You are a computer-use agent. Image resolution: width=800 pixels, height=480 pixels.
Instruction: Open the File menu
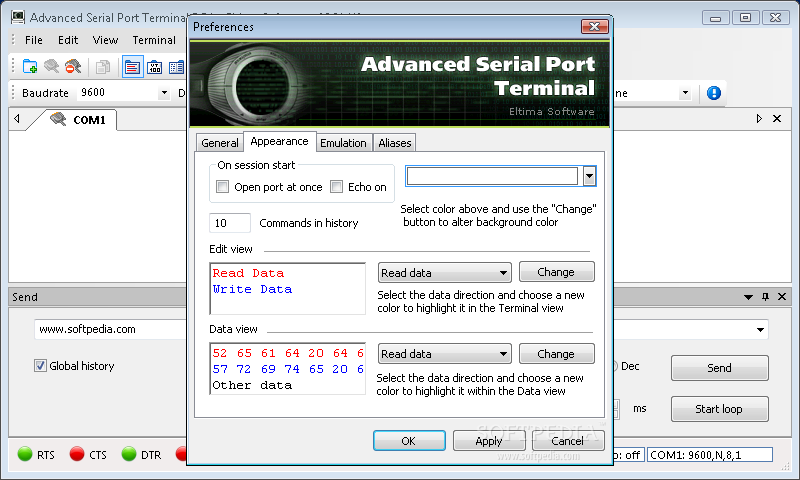click(x=34, y=40)
